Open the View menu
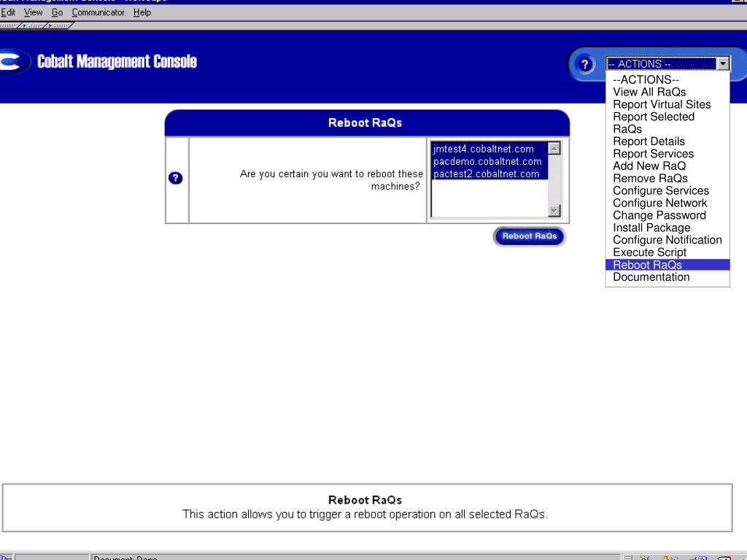The width and height of the screenshot is (747, 560). [33, 12]
